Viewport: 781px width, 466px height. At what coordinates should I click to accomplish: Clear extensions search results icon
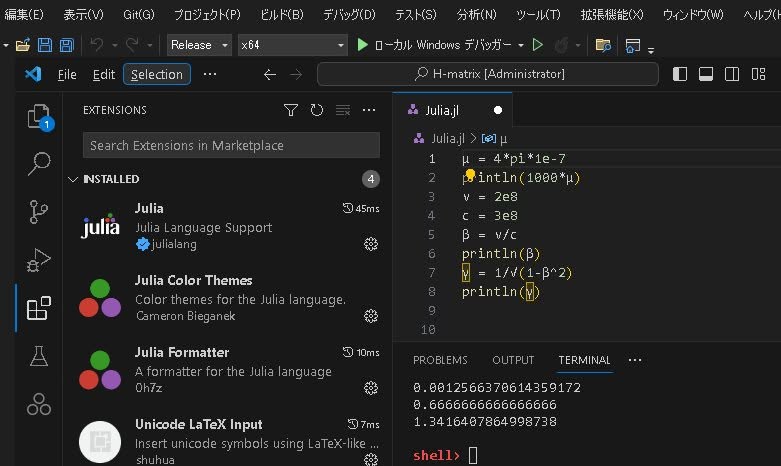343,110
